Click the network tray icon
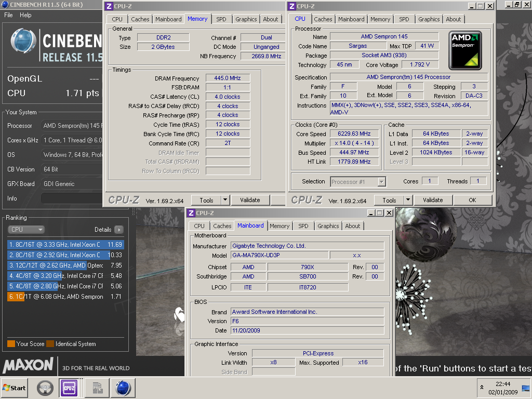The height and width of the screenshot is (399, 532). click(x=526, y=388)
